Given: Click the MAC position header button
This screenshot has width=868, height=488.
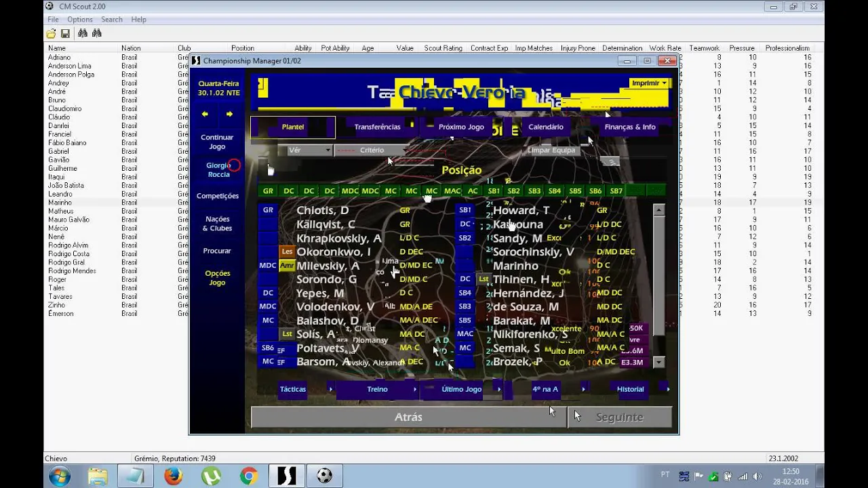Looking at the screenshot, I should [x=452, y=191].
